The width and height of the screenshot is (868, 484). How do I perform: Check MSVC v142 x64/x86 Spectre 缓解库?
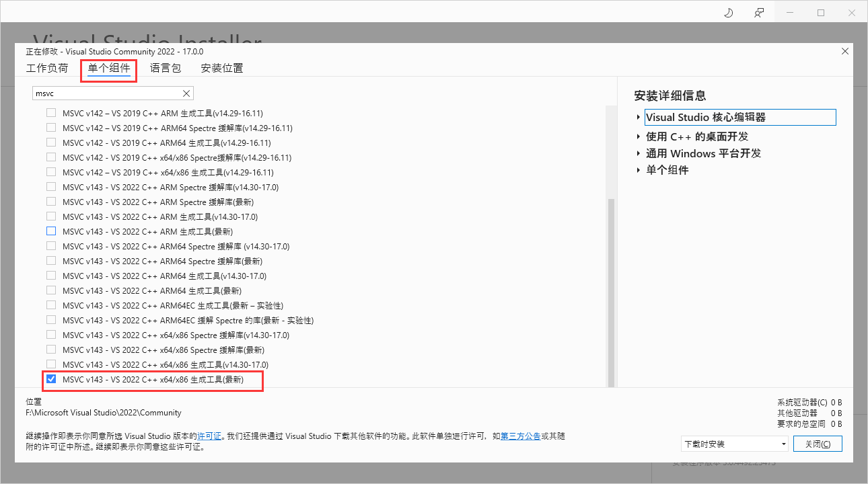51,157
